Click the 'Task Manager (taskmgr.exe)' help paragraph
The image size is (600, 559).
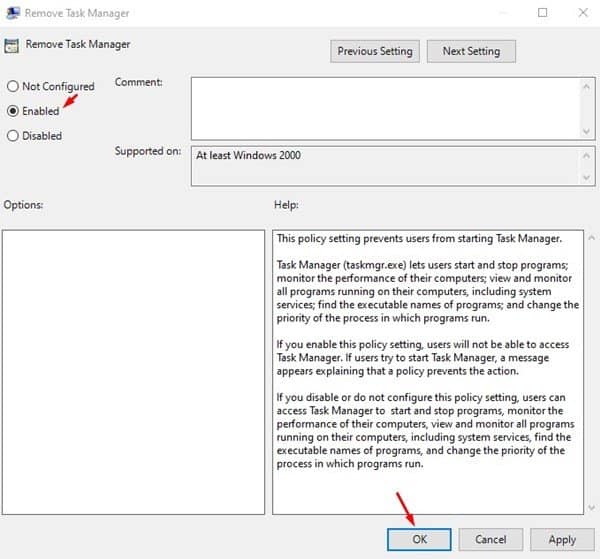pos(428,292)
